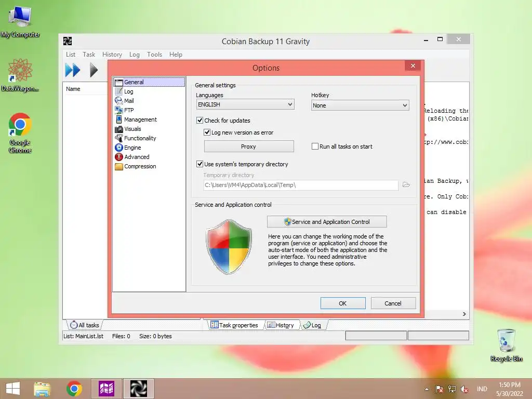Click the Management category icon
532x399 pixels.
click(x=119, y=119)
